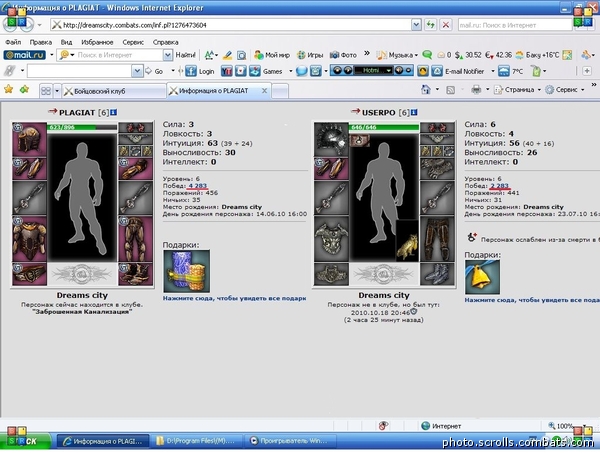Open the Сервис menu in menu bar

tap(133, 42)
